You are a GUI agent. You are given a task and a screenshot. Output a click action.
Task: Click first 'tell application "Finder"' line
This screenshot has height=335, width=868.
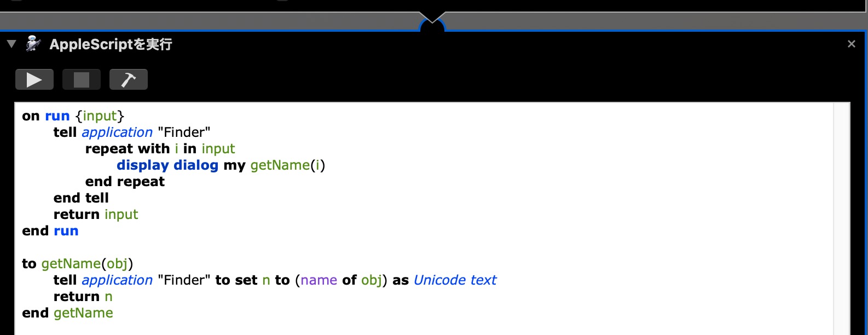pyautogui.click(x=132, y=132)
